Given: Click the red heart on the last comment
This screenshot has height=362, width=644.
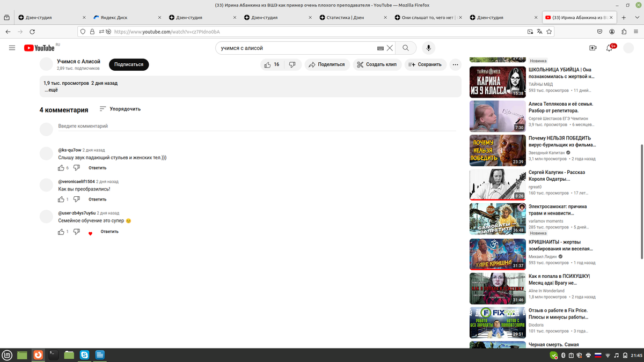Looking at the screenshot, I should (x=90, y=233).
